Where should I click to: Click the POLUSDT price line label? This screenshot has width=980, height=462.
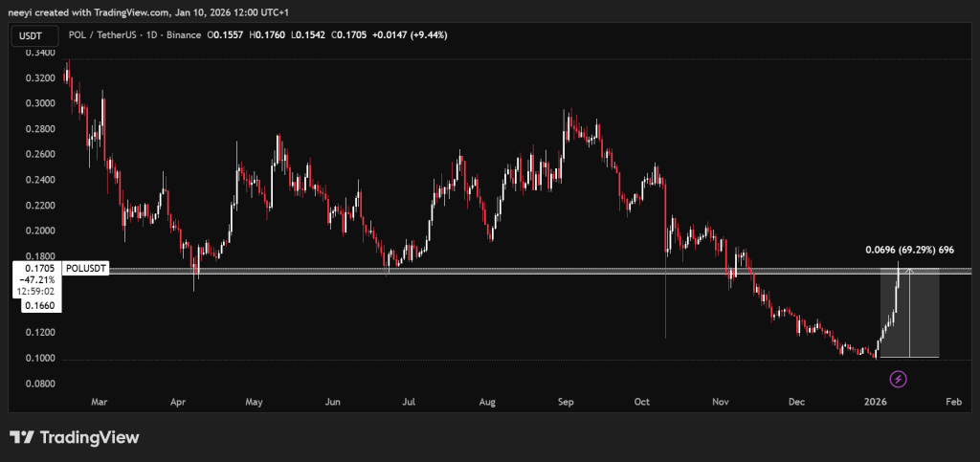coord(87,270)
